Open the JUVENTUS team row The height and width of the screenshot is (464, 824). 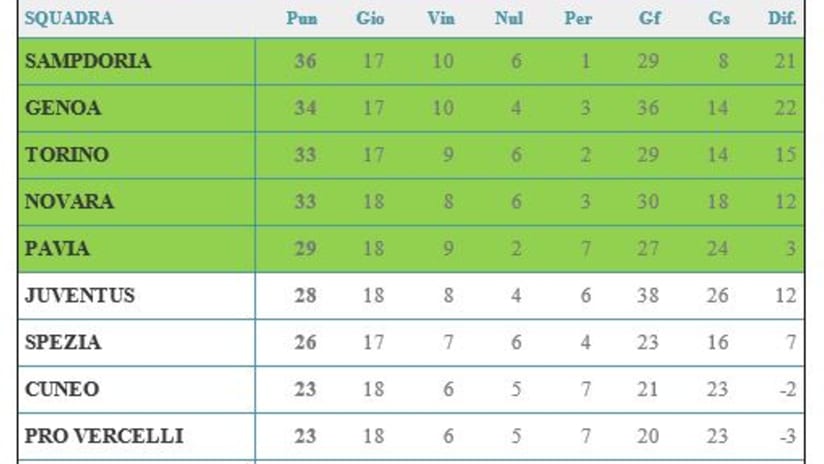(x=80, y=296)
